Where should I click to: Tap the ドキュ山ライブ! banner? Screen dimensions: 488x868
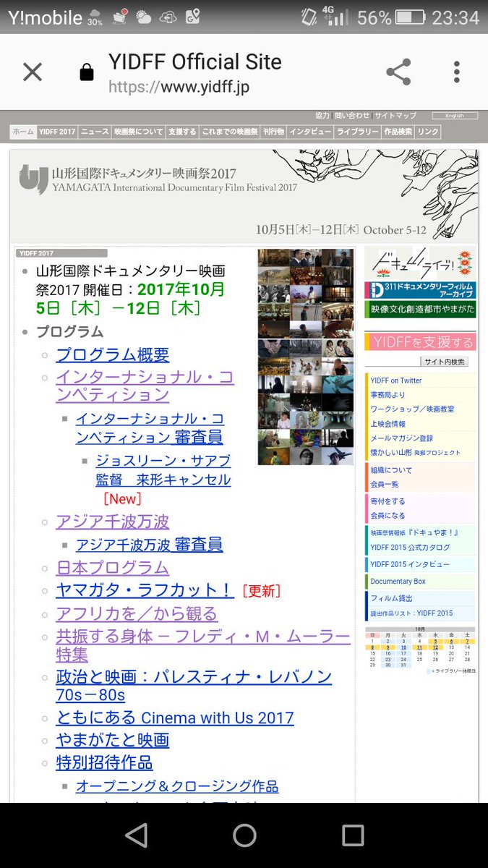pyautogui.click(x=420, y=264)
